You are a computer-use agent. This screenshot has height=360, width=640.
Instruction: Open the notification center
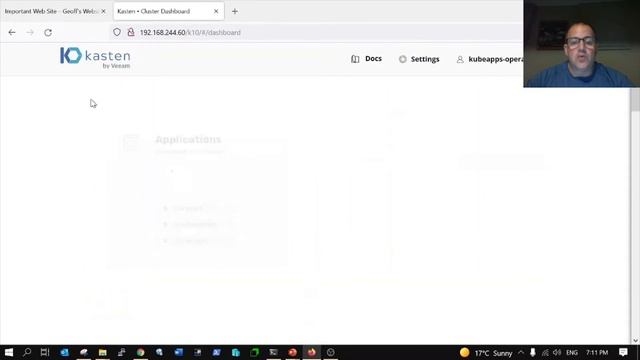click(x=623, y=352)
